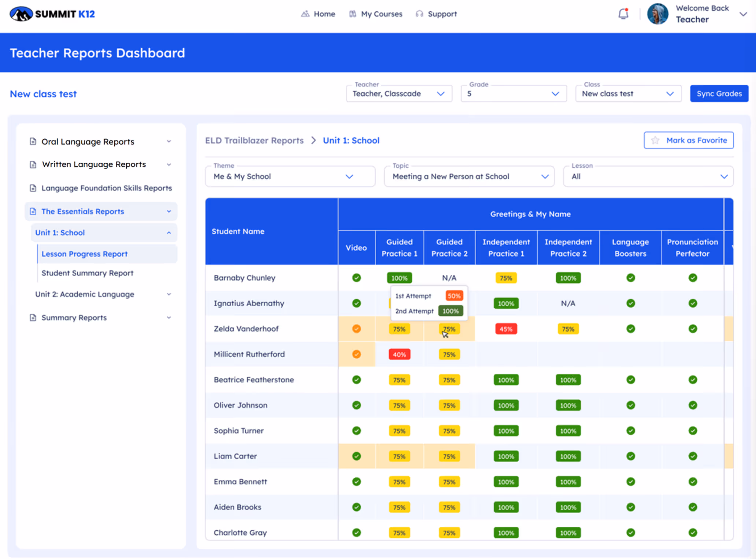This screenshot has width=756, height=559.
Task: Click the Sync Grades button
Action: coord(719,93)
